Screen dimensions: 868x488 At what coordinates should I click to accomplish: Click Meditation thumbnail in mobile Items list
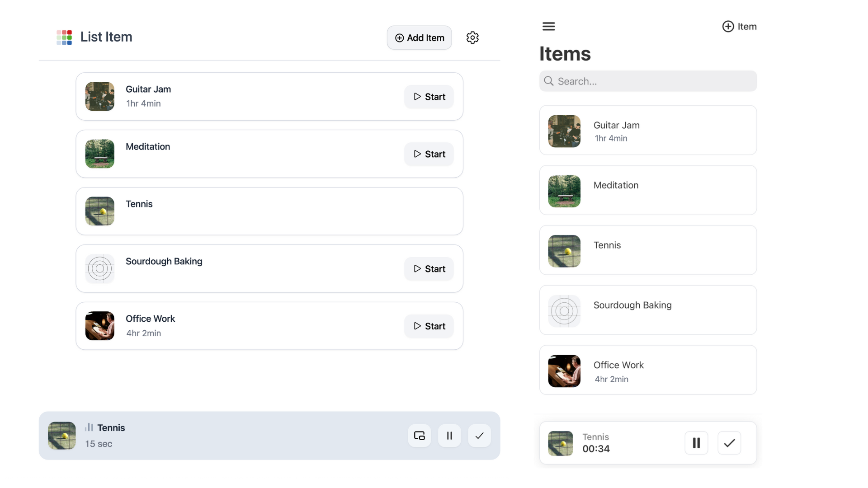pyautogui.click(x=564, y=191)
